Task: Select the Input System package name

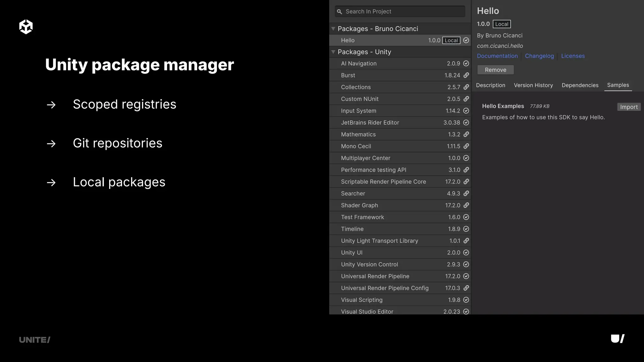Action: [x=358, y=111]
